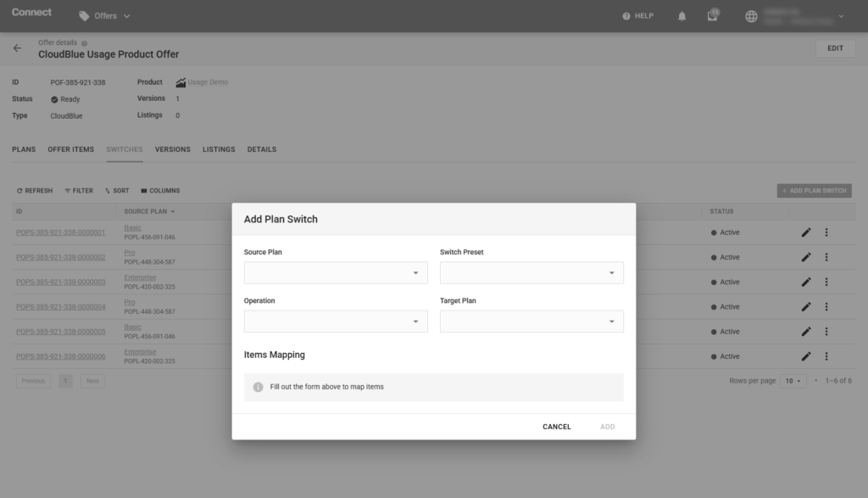Open the Switch Preset dropdown
The height and width of the screenshot is (498, 868).
click(x=531, y=272)
